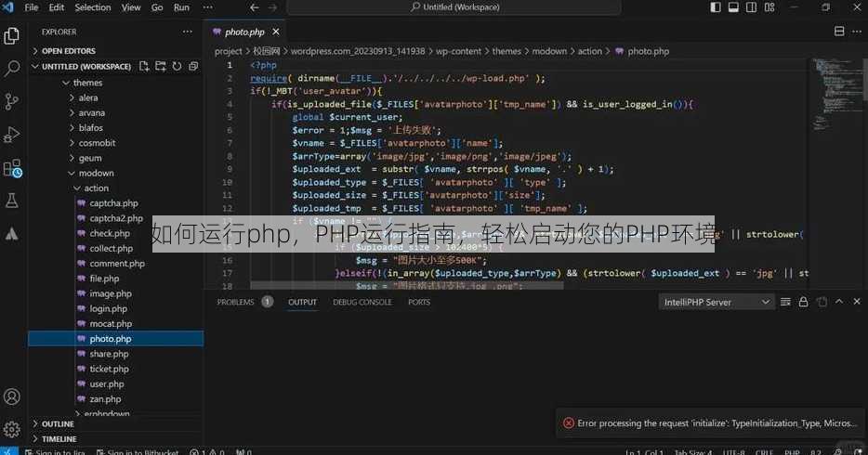Open captcha.php in the file tree
The image size is (868, 455).
(115, 203)
